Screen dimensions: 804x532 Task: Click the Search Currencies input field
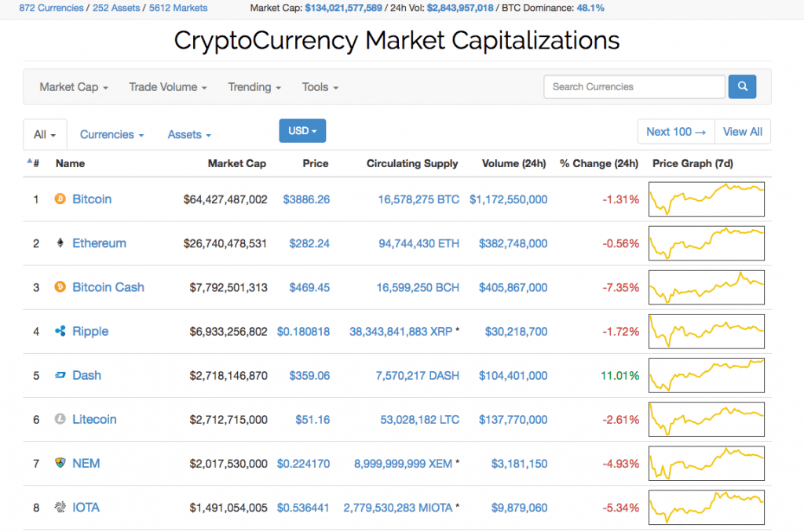pos(634,87)
